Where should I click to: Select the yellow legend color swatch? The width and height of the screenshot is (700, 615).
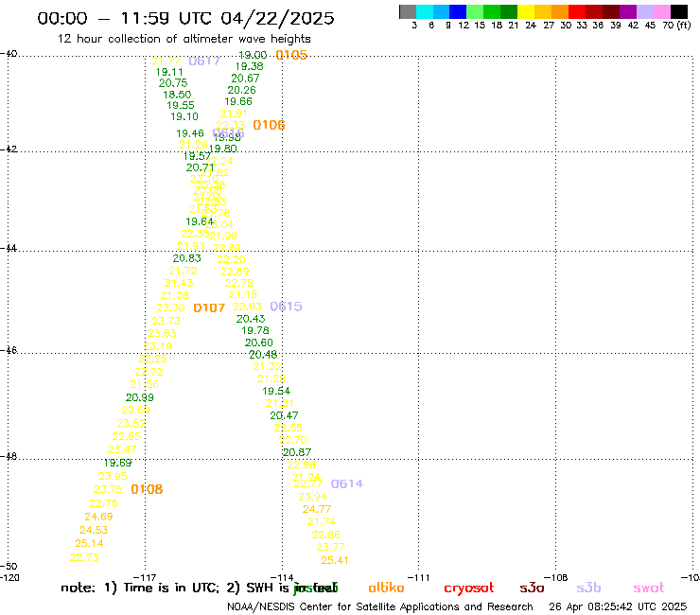coord(526,11)
